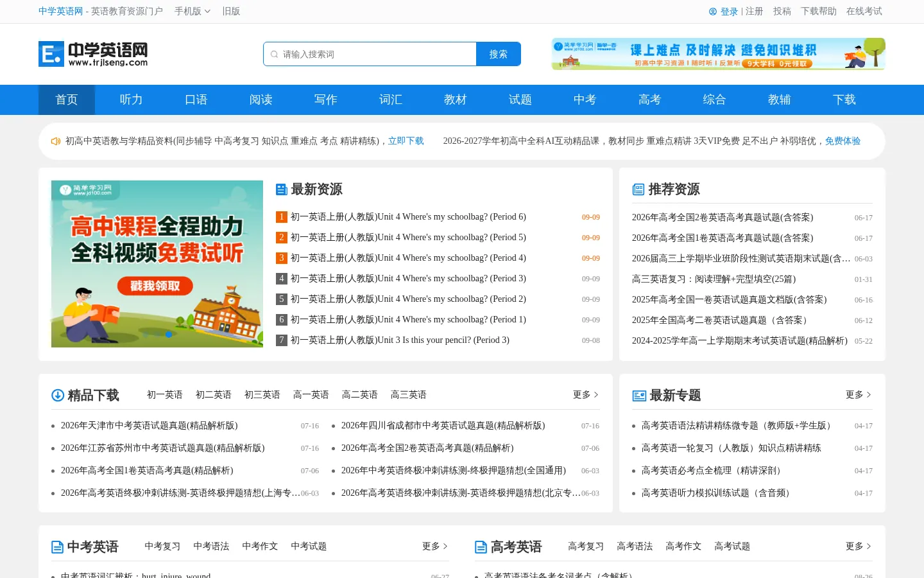Viewport: 924px width, 578px height.
Task: Open Unit 3 Is this your pencil? (Period 3)
Action: [x=400, y=340]
